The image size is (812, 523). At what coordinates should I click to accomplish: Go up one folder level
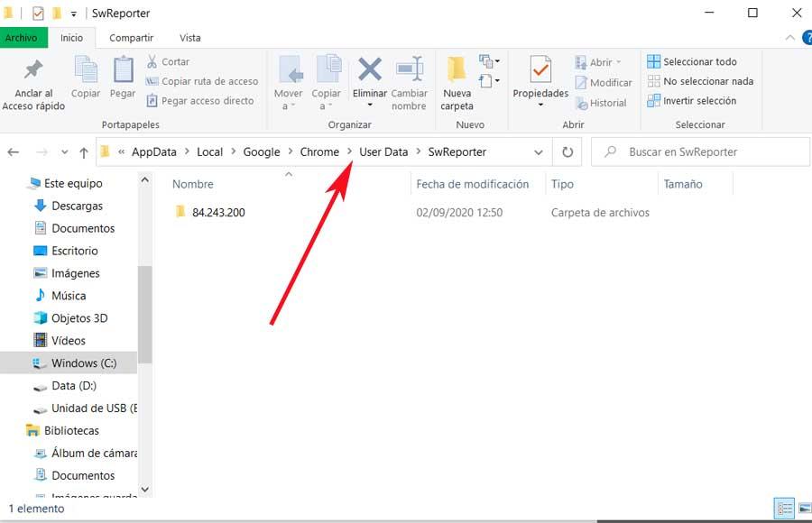point(83,152)
